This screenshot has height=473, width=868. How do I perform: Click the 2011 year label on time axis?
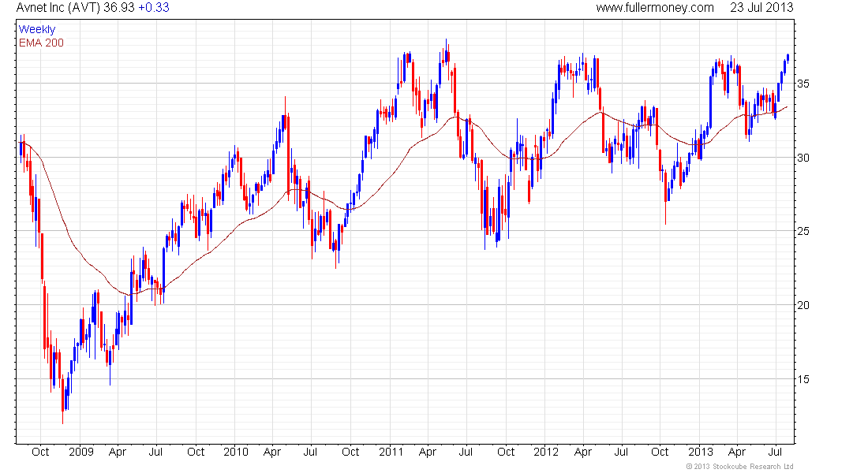pyautogui.click(x=391, y=452)
